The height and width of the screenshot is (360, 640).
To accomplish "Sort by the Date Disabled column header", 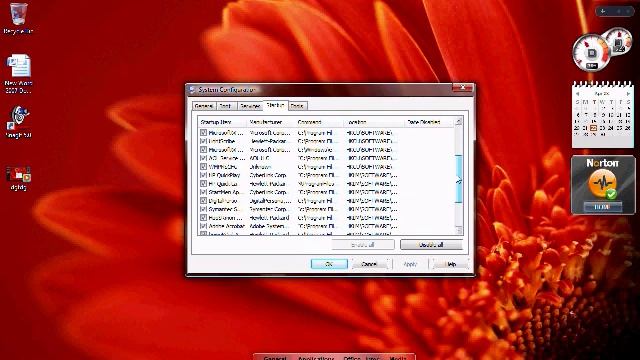I will 429,122.
